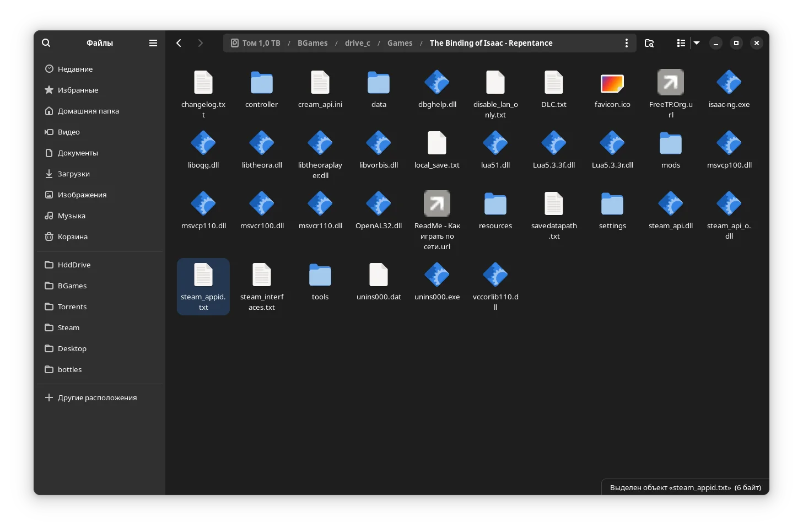Go back to the previous folder

point(179,43)
